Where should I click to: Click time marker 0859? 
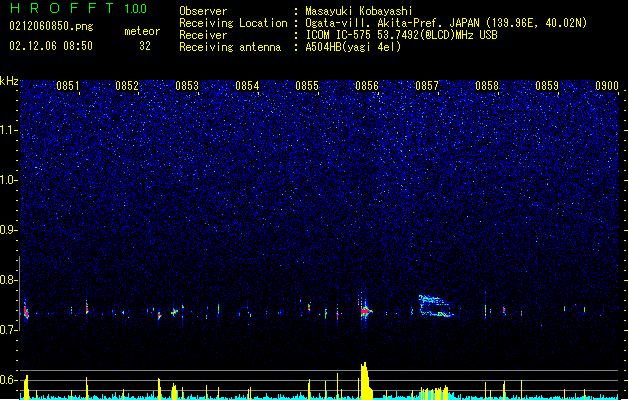547,86
